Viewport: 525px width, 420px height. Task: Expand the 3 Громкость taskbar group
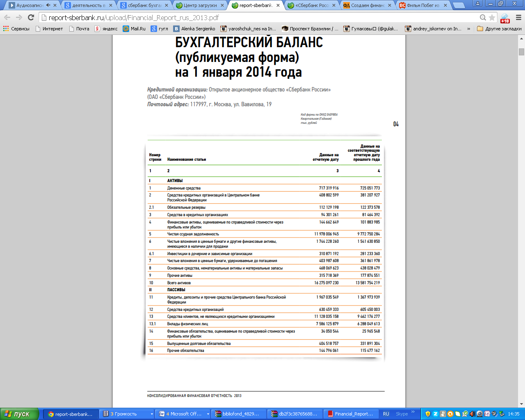click(128, 414)
